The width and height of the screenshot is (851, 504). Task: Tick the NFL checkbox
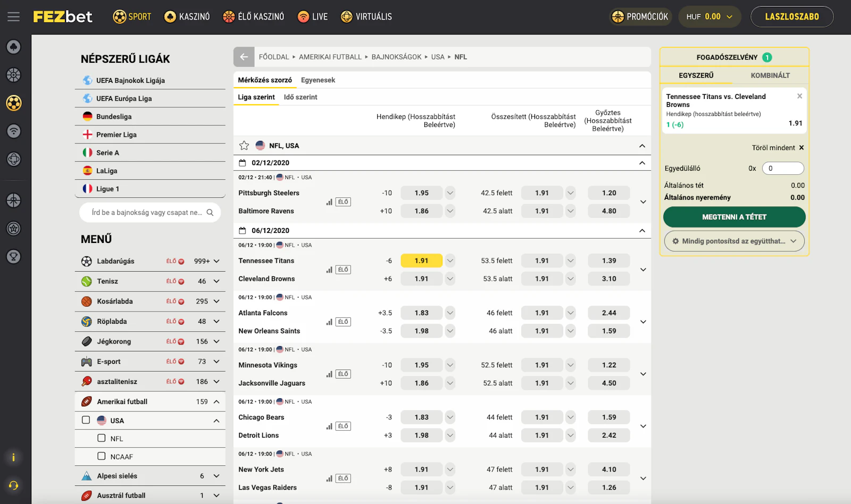[x=102, y=438]
